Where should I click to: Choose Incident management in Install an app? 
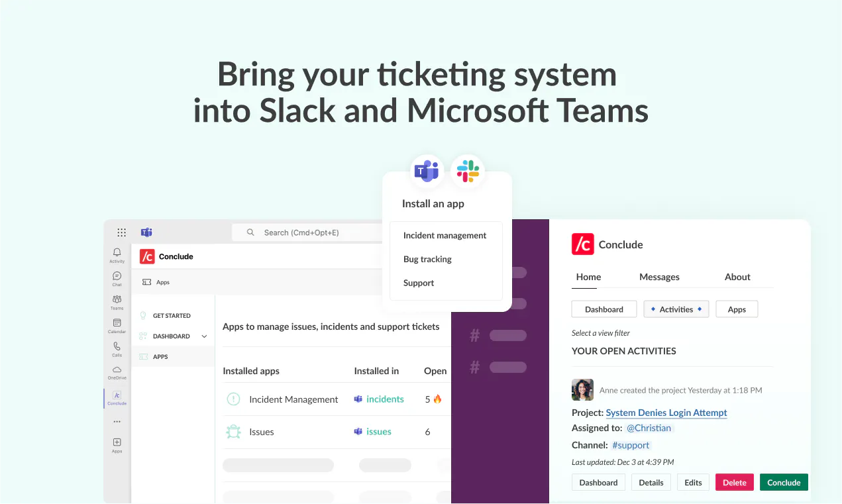(x=445, y=236)
